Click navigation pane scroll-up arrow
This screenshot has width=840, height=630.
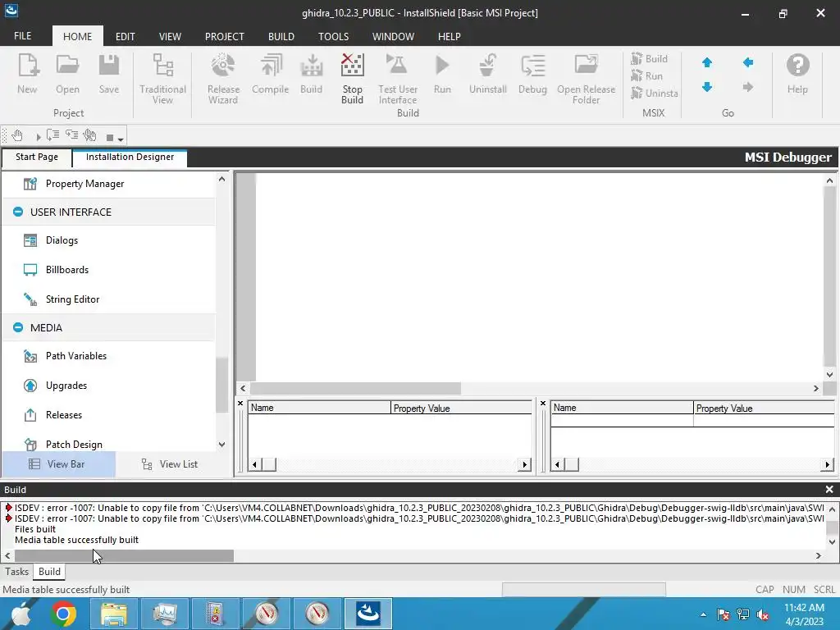pos(221,179)
